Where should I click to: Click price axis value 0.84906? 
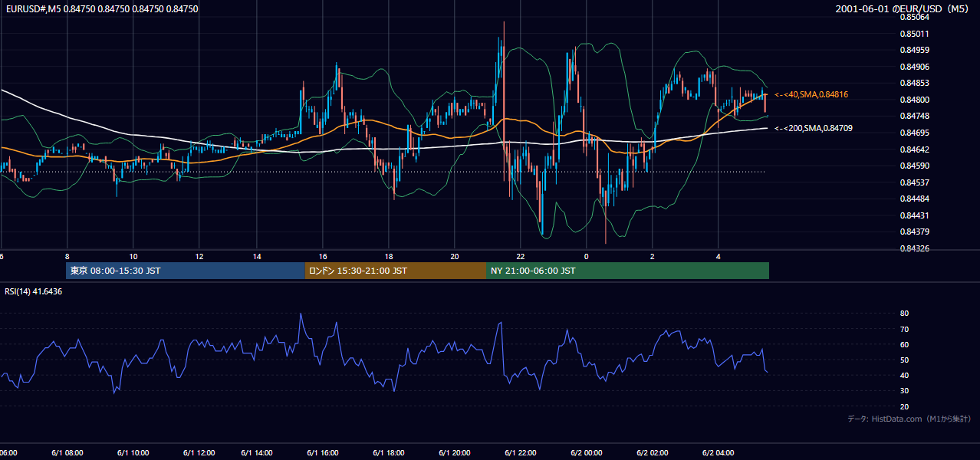coord(914,67)
